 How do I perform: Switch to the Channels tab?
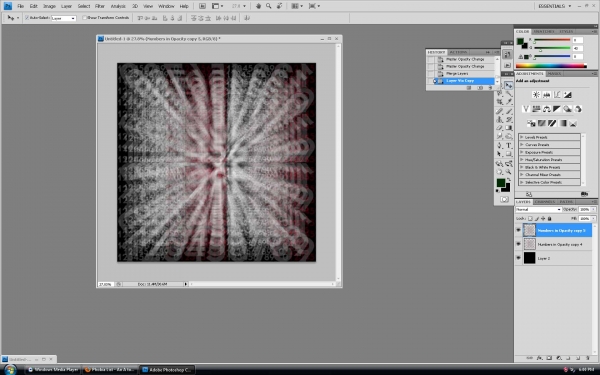[545, 202]
